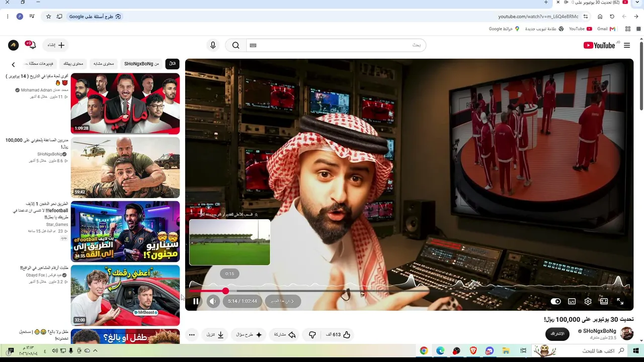Open the Gmail bookmark
Viewport: 644px width, 362px height.
[x=606, y=29]
